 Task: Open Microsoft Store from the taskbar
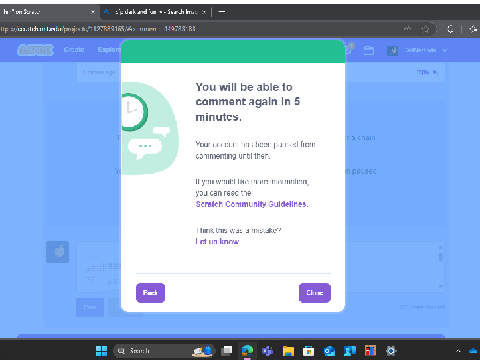point(309,351)
